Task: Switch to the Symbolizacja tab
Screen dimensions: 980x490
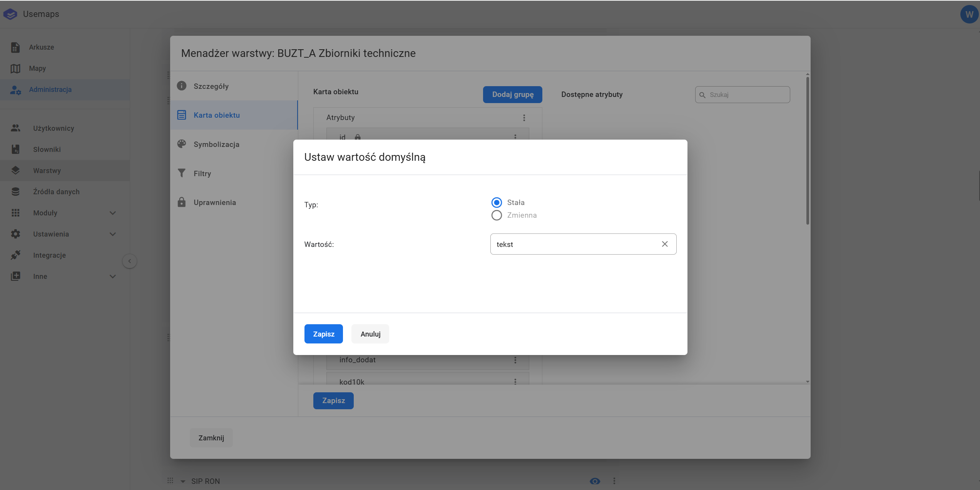Action: (216, 144)
